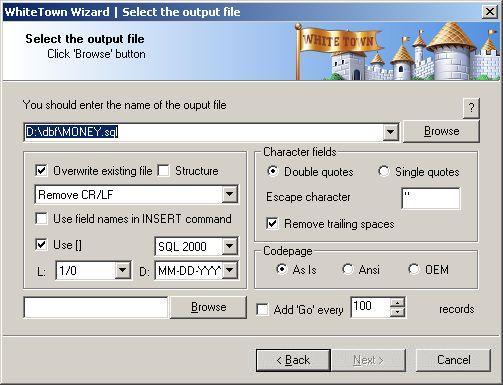Open the D: MM-DD-YYYY date format dropdown

coord(230,270)
